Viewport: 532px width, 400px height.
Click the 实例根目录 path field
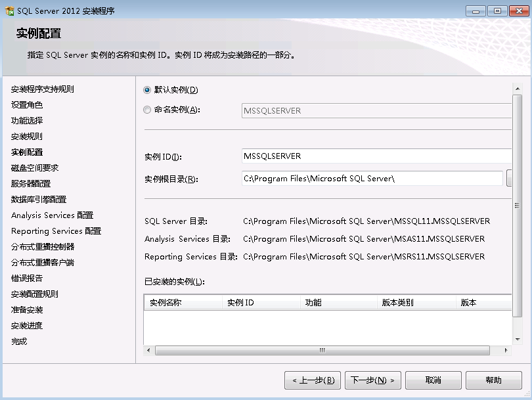(x=372, y=179)
